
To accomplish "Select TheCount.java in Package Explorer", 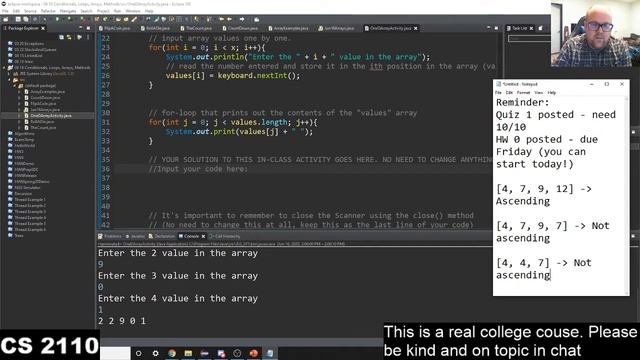I will (42, 128).
